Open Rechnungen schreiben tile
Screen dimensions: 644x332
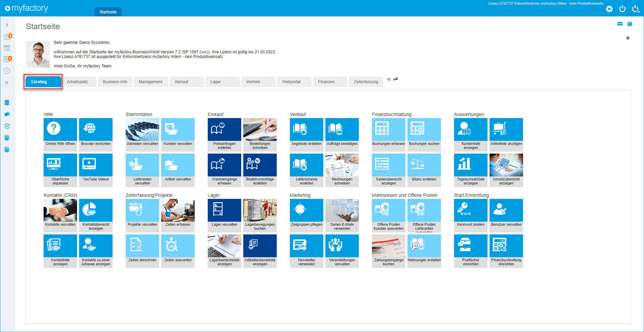[342, 170]
